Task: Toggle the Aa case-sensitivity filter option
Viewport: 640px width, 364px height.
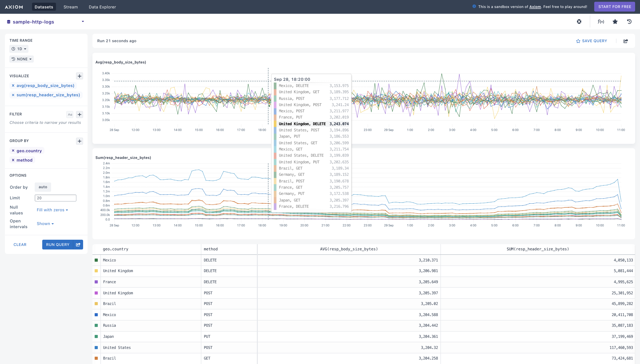Action: pyautogui.click(x=70, y=115)
